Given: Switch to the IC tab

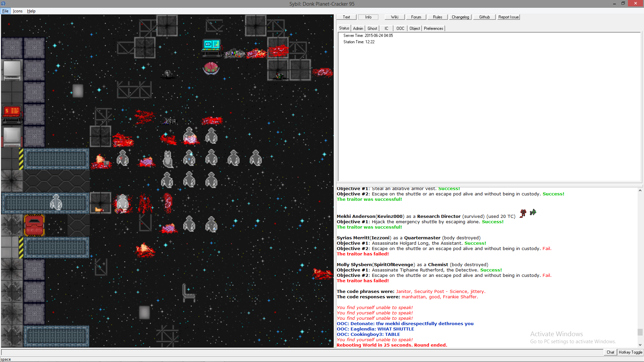Looking at the screenshot, I should pos(386,28).
